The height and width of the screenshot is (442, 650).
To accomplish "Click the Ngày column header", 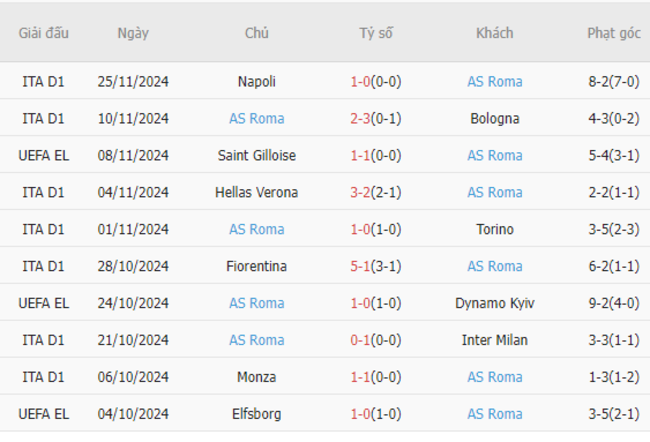I will pyautogui.click(x=133, y=33).
